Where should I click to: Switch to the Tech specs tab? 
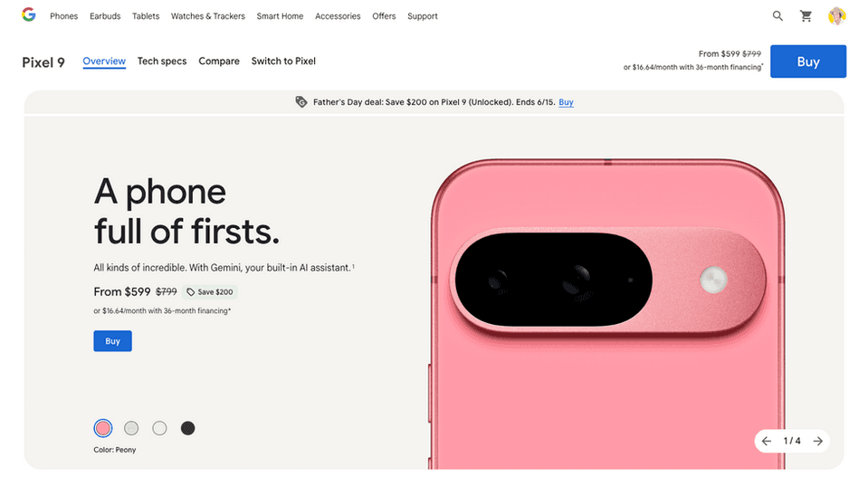pyautogui.click(x=162, y=61)
